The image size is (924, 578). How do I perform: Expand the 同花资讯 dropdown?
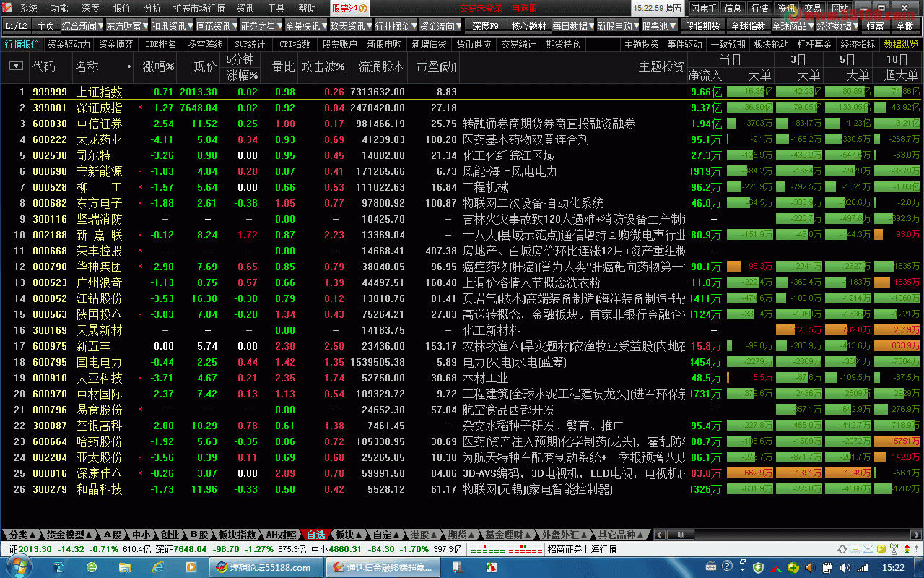click(234, 26)
